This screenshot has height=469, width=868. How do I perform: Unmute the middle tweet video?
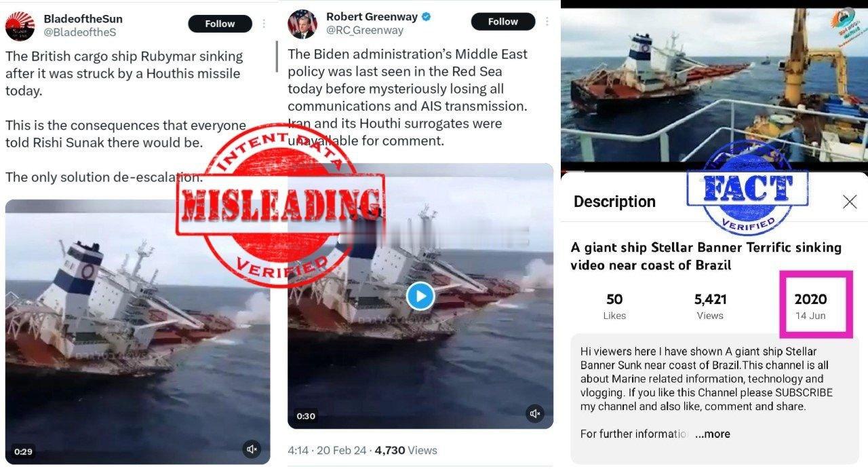(x=535, y=413)
